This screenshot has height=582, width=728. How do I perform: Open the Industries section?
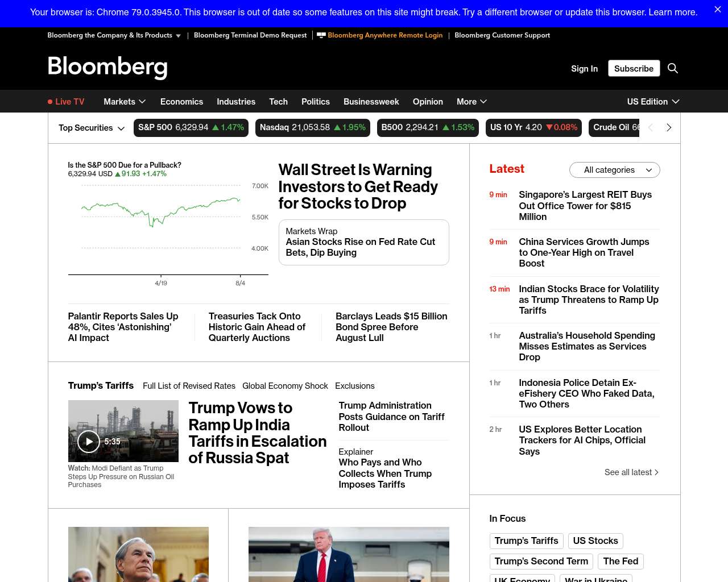point(236,102)
